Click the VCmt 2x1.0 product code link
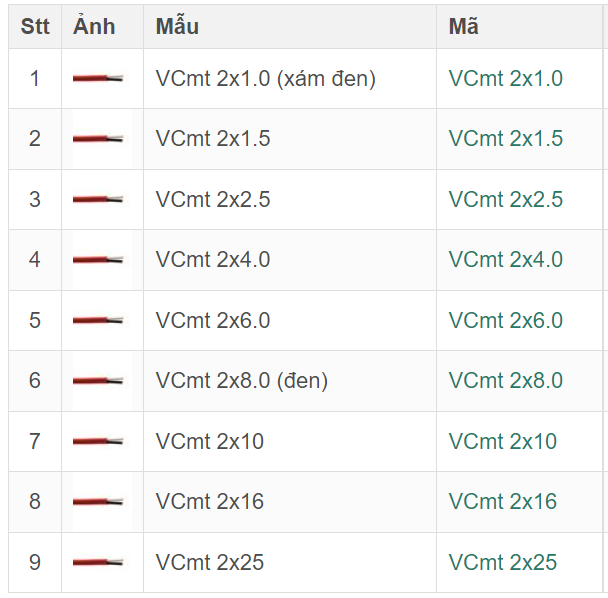 click(x=505, y=79)
